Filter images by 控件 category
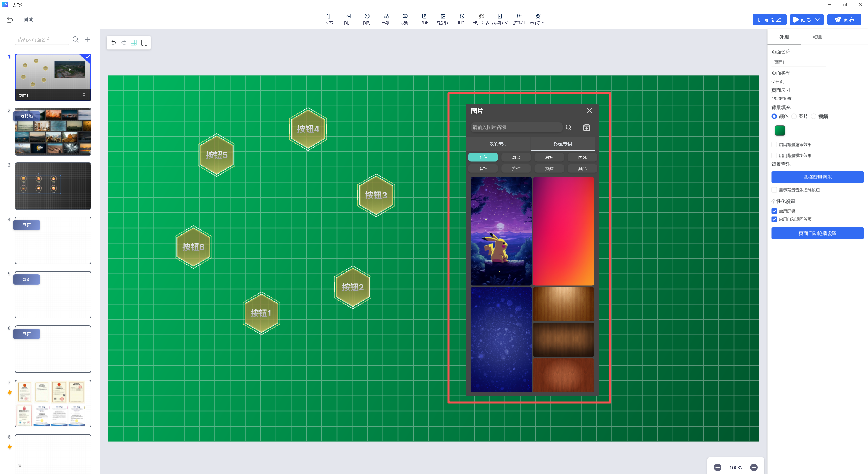The image size is (868, 474). pyautogui.click(x=516, y=168)
